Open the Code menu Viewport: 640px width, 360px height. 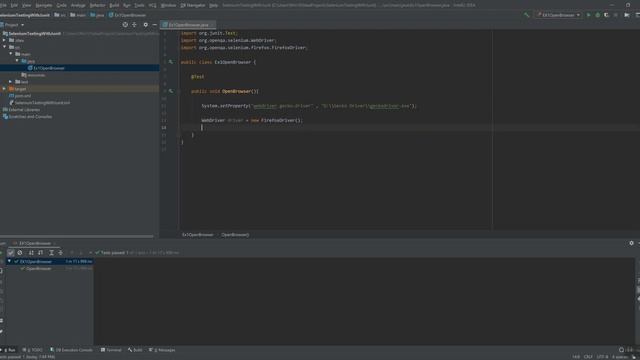[x=61, y=5]
